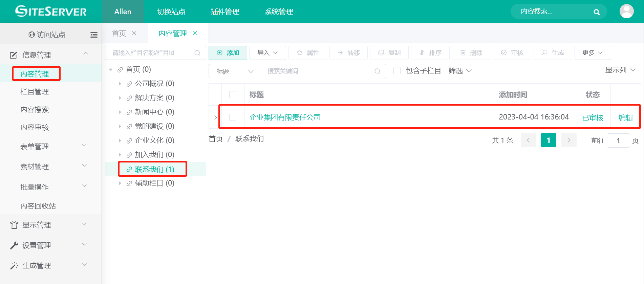Open the 切换站点 menu
The image size is (644, 284).
pyautogui.click(x=171, y=12)
